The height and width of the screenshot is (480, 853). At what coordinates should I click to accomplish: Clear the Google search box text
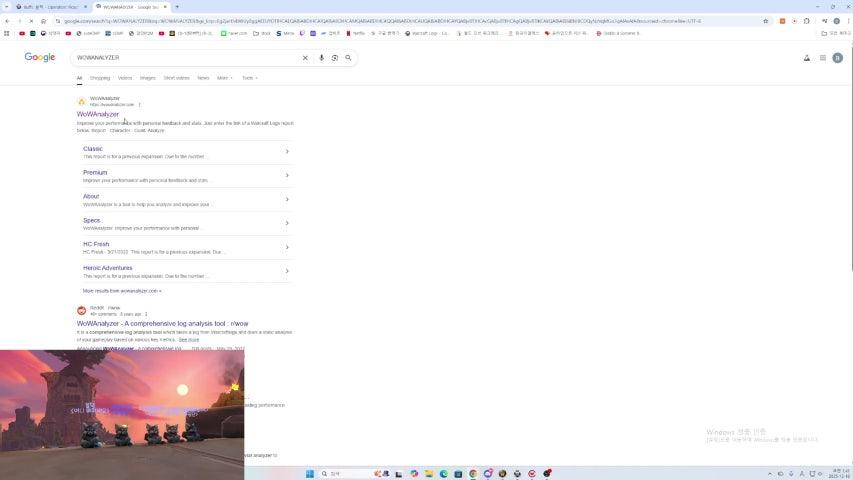305,58
